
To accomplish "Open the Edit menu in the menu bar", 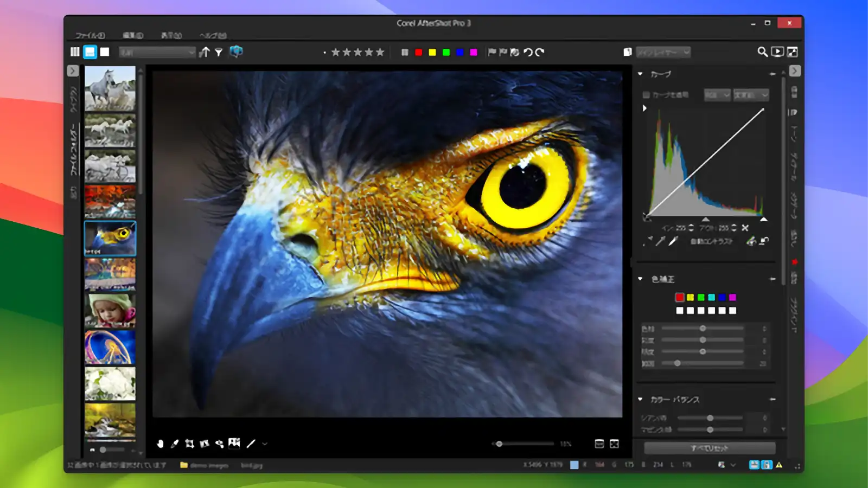I will pos(133,35).
